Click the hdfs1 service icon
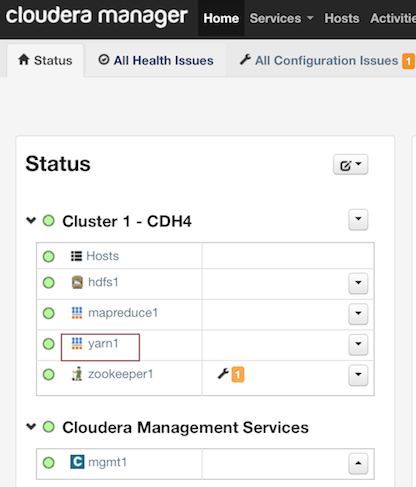 coord(77,282)
